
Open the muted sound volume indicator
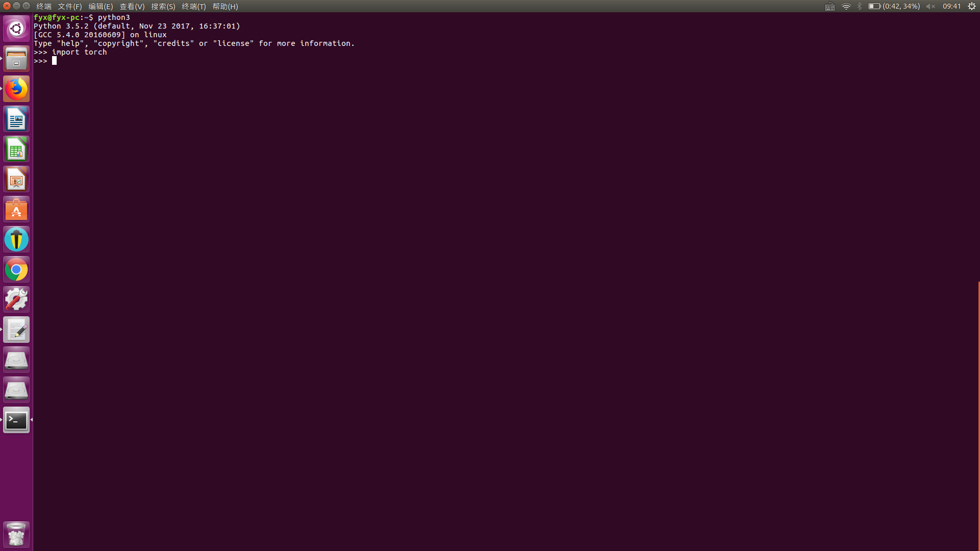[x=930, y=6]
